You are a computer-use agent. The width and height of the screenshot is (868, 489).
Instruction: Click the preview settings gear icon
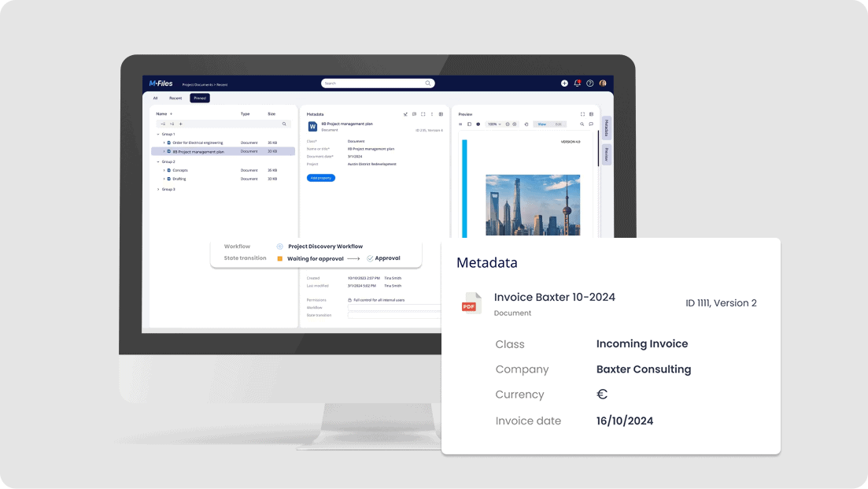click(478, 124)
